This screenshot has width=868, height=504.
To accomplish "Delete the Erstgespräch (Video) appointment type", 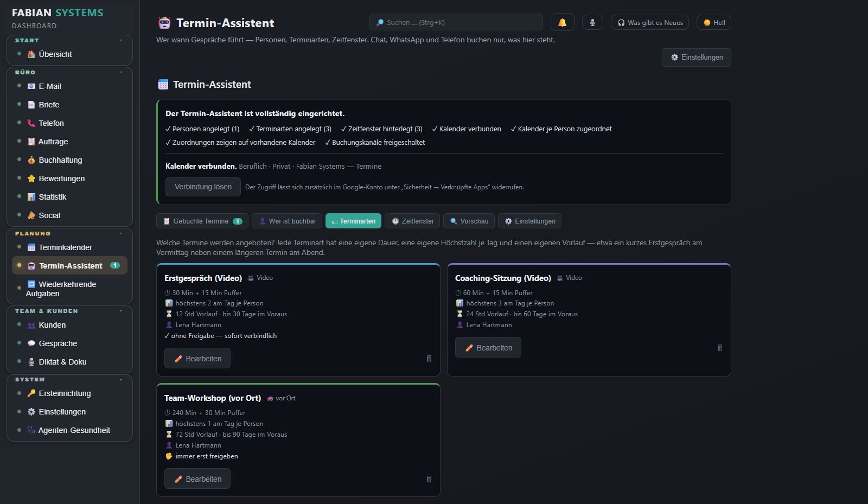I will point(429,359).
